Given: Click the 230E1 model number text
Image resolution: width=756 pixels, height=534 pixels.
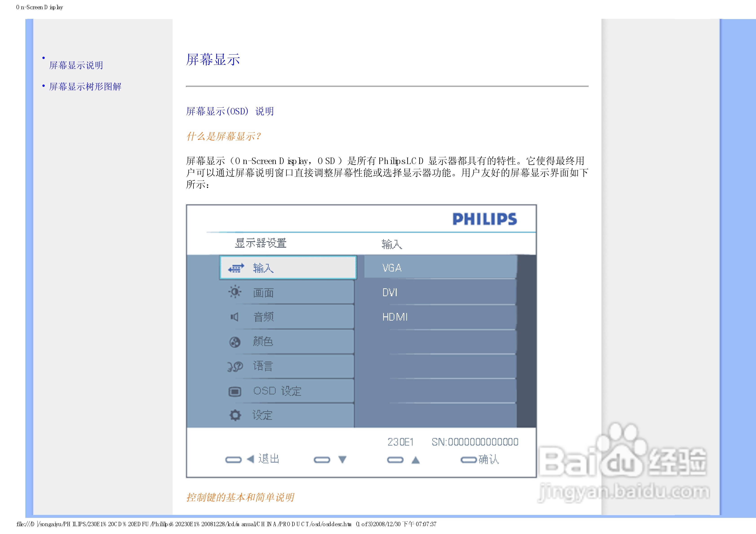Looking at the screenshot, I should click(x=400, y=442).
